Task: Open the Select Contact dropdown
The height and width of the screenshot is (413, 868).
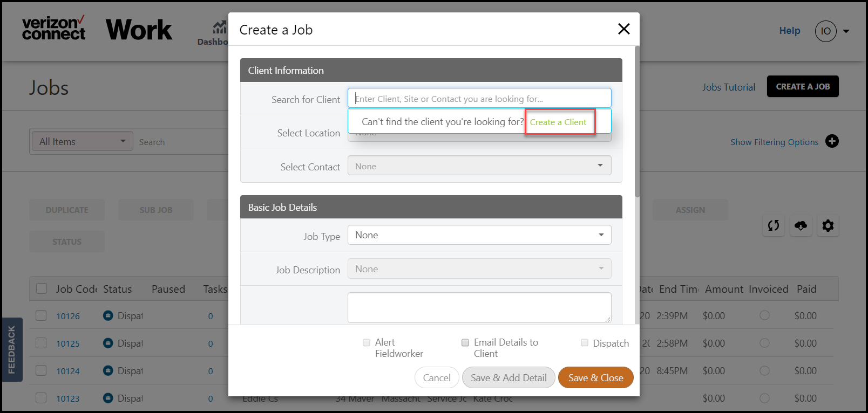Action: pos(479,166)
